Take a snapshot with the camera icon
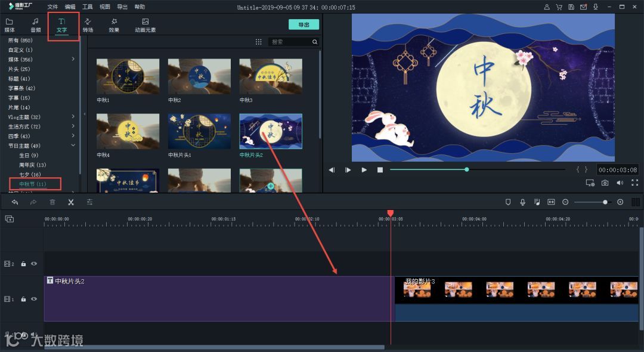Viewport: 644px width, 352px height. [x=605, y=183]
